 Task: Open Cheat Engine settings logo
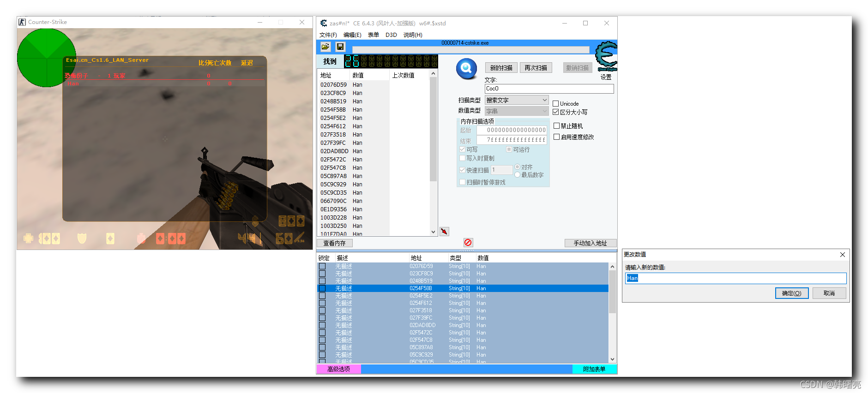click(606, 56)
